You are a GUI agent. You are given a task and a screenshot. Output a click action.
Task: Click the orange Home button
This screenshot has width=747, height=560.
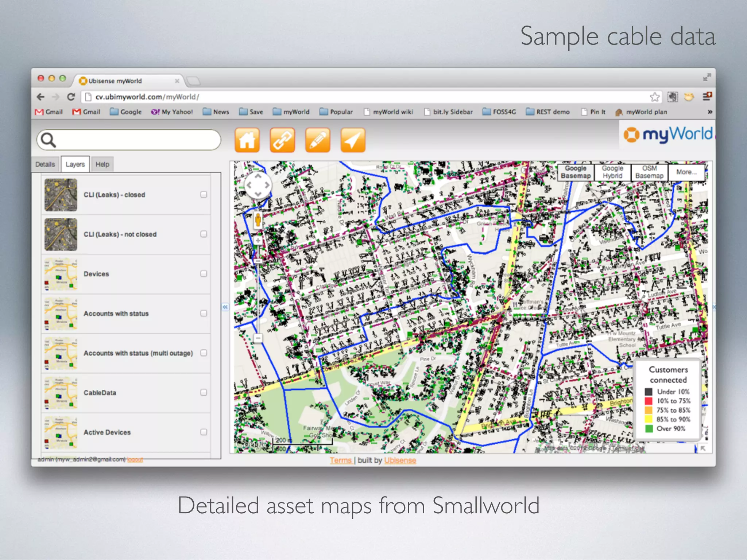(247, 140)
